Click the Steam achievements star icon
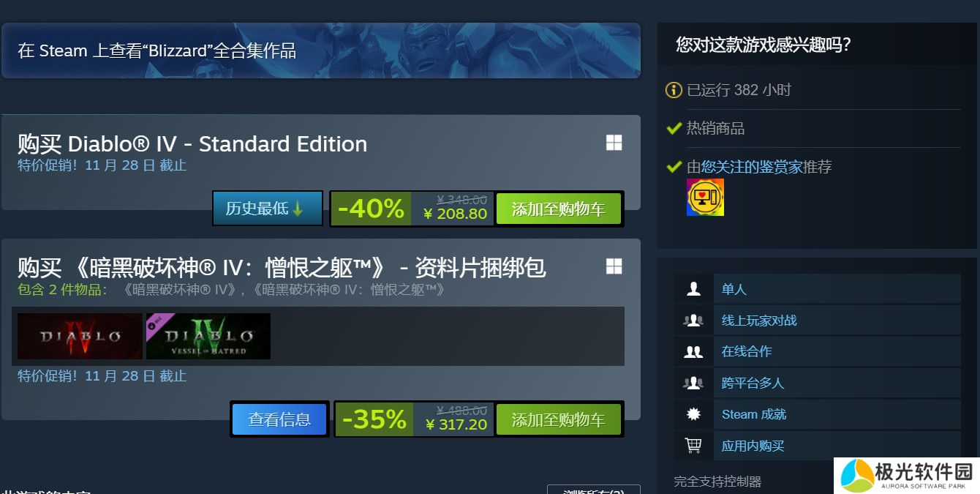 (x=693, y=414)
